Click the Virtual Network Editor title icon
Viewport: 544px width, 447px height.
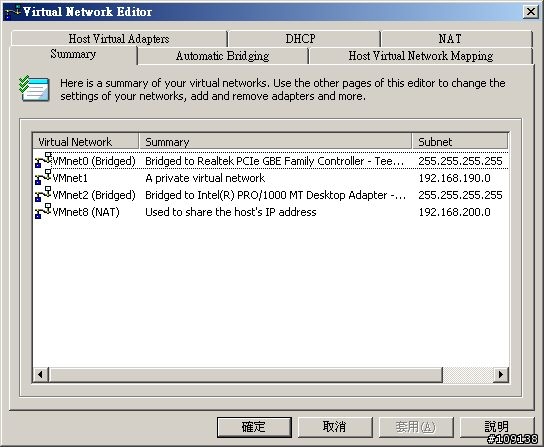coord(13,12)
